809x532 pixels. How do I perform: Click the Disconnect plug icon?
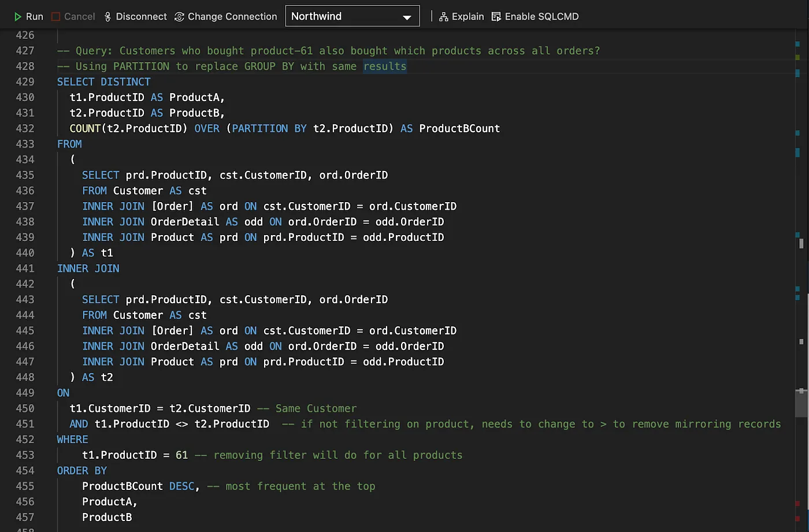(107, 17)
